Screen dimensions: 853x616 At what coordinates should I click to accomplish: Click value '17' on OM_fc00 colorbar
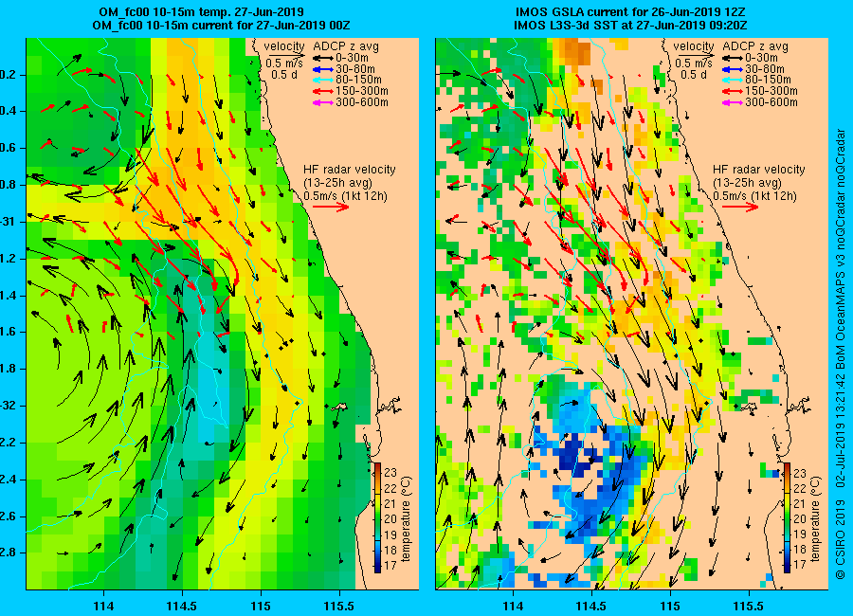390,565
